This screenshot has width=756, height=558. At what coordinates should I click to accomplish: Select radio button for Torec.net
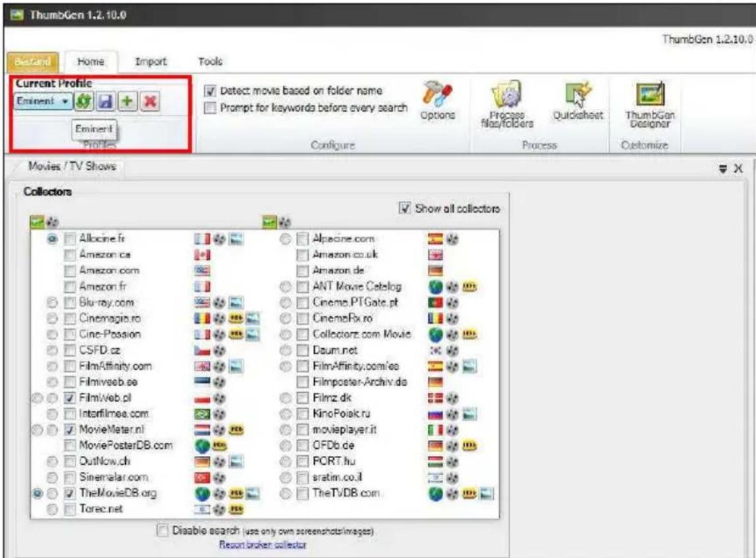(52, 509)
